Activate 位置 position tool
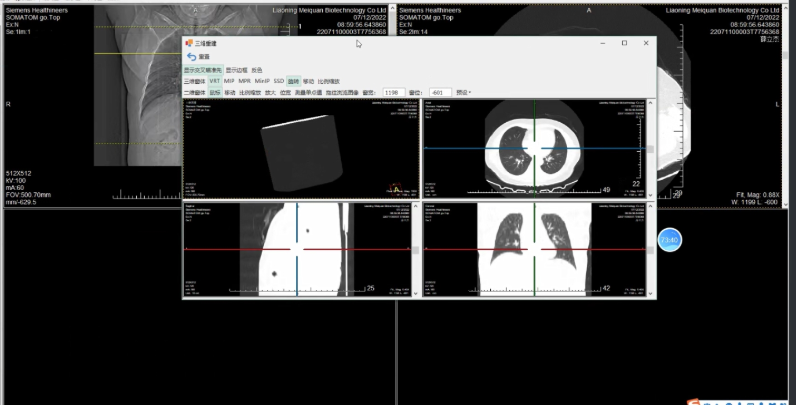Screen dimensions: 796x410 [285, 92]
